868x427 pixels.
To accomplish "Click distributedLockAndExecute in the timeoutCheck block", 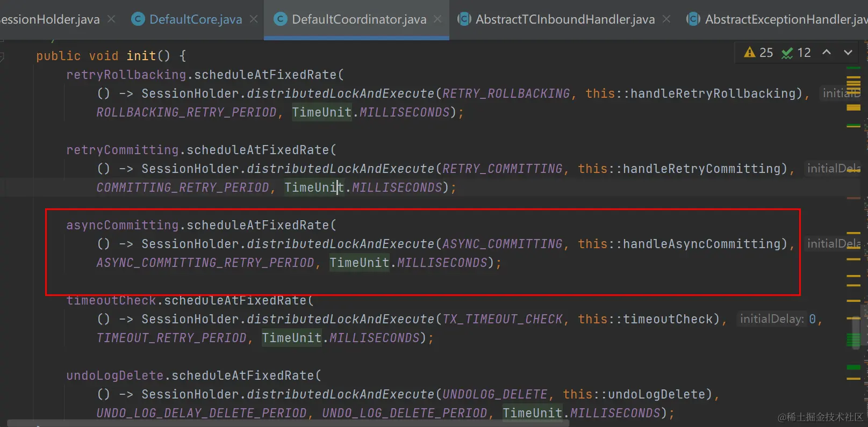I will click(340, 319).
